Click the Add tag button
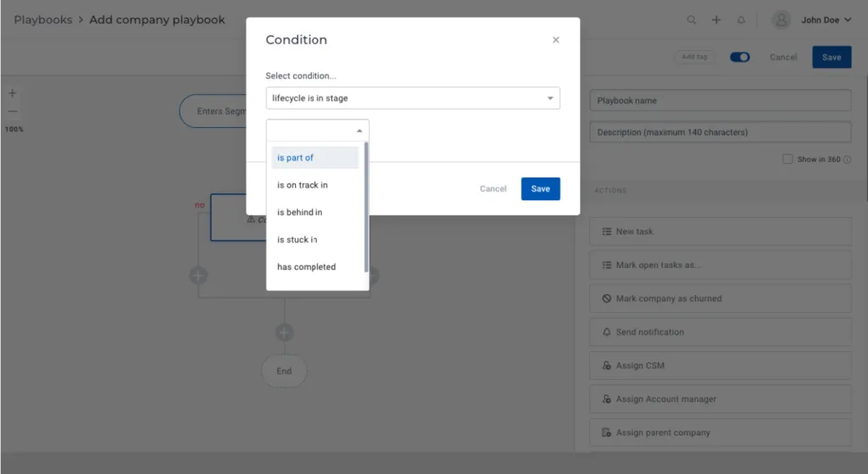Viewport: 868px width, 474px height. pyautogui.click(x=694, y=57)
